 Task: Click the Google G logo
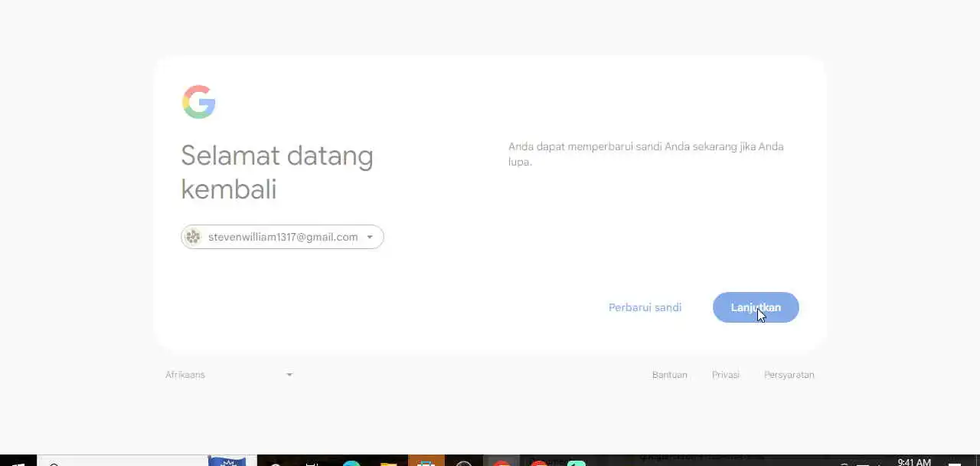198,102
